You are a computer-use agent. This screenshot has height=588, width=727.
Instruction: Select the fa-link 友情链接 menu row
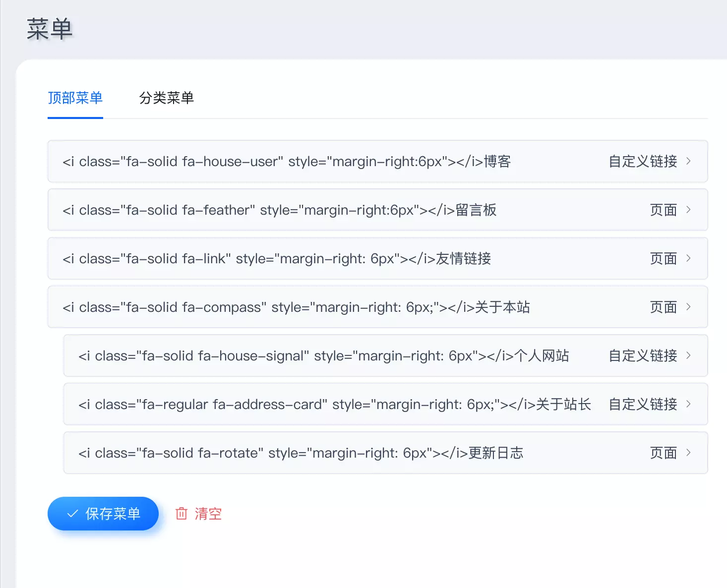tap(277, 259)
